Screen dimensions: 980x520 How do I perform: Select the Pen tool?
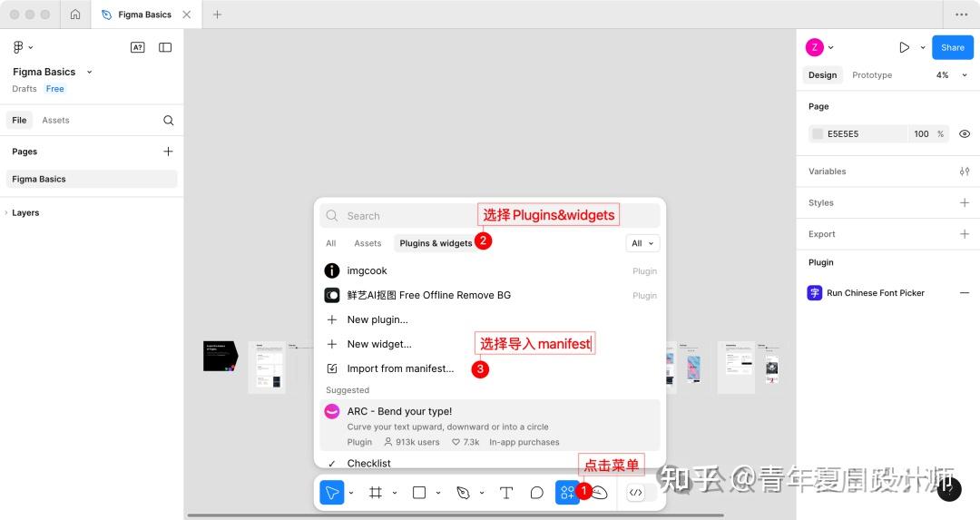pyautogui.click(x=463, y=493)
